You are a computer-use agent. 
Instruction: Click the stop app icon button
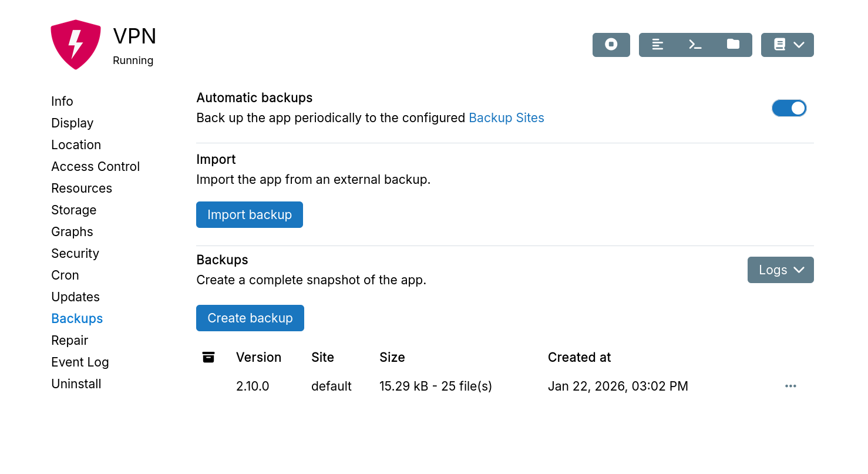611,45
